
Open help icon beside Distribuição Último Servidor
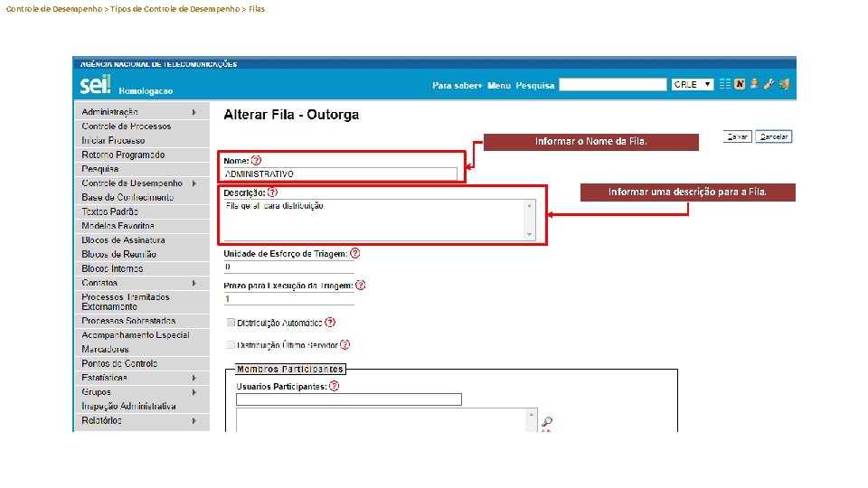click(x=344, y=344)
